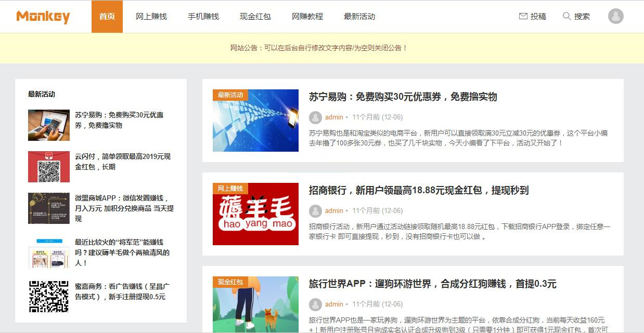Open sidebar thumbnail for 将军范 post
Viewport: 644px width, 333px height.
pos(49,252)
